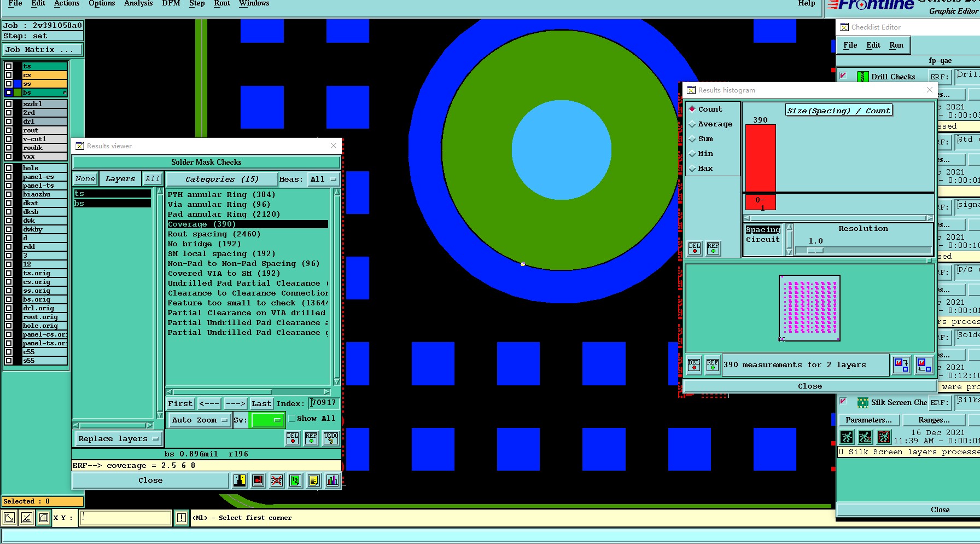Open Rout menu
This screenshot has width=980, height=544.
[x=222, y=3]
